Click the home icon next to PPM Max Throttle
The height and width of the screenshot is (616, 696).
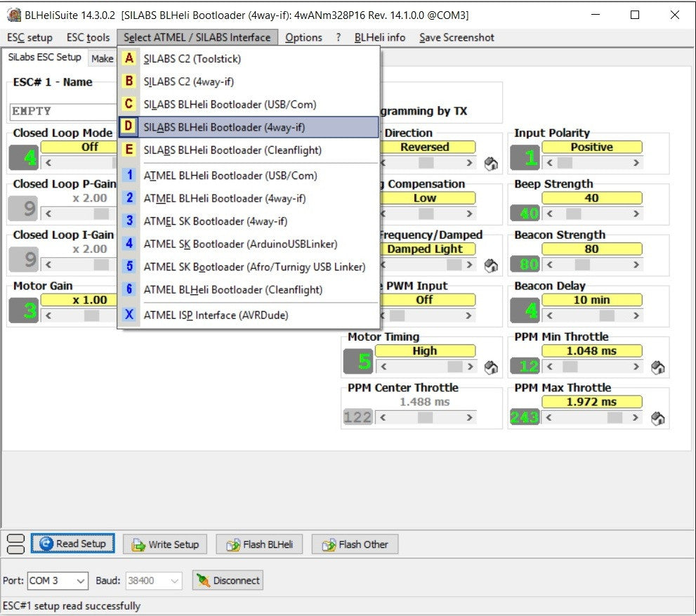coord(658,419)
